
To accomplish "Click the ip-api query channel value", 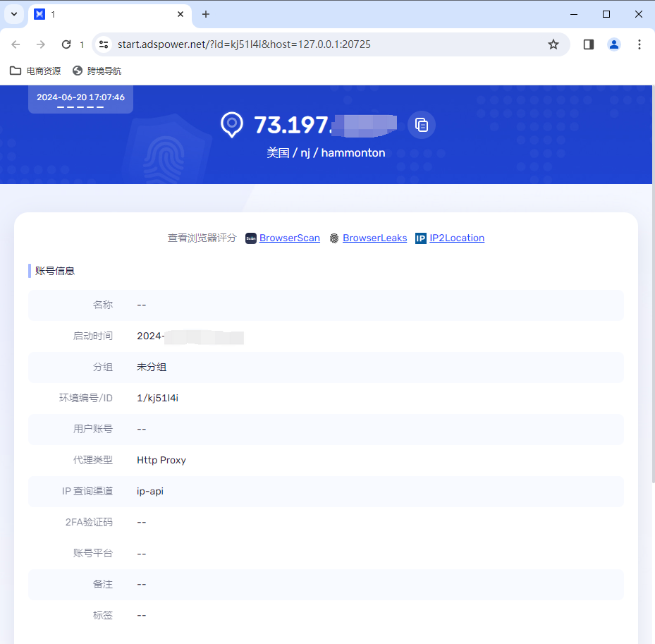I will coord(150,492).
